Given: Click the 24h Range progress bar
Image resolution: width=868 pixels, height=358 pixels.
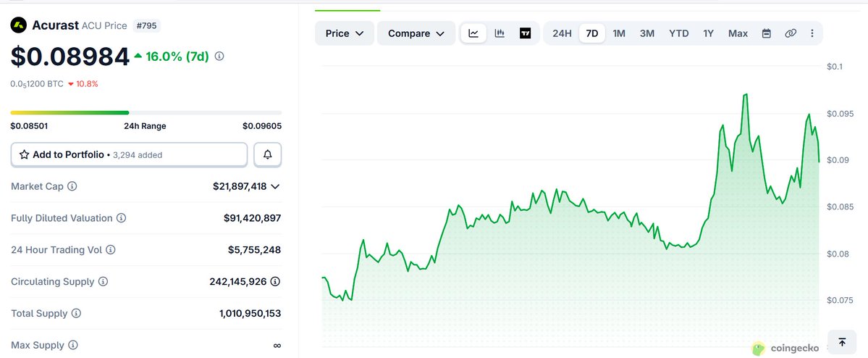Looking at the screenshot, I should (146, 112).
